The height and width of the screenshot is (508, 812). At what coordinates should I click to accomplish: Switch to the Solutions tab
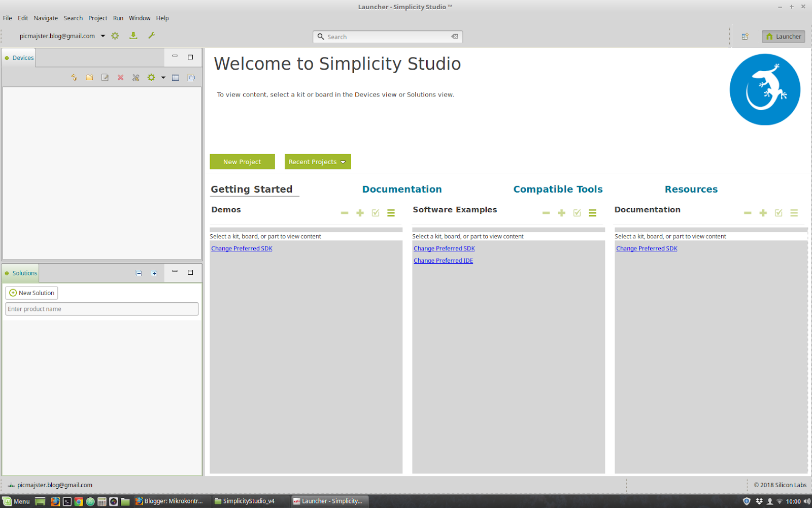pyautogui.click(x=23, y=273)
